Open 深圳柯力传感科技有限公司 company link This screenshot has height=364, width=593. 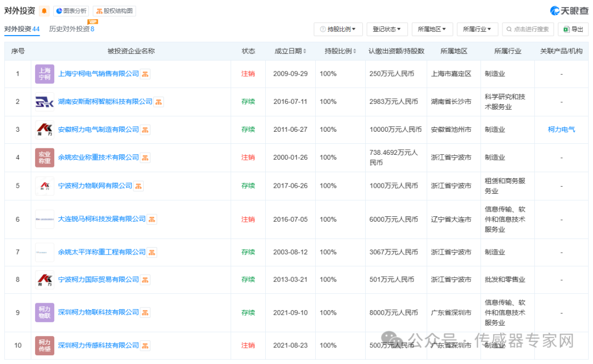98,345
